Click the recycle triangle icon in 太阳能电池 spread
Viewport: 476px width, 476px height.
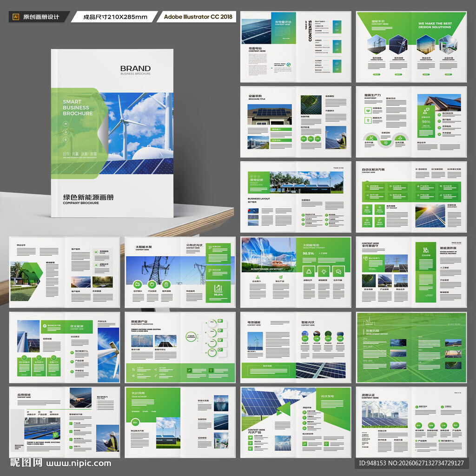point(309,271)
